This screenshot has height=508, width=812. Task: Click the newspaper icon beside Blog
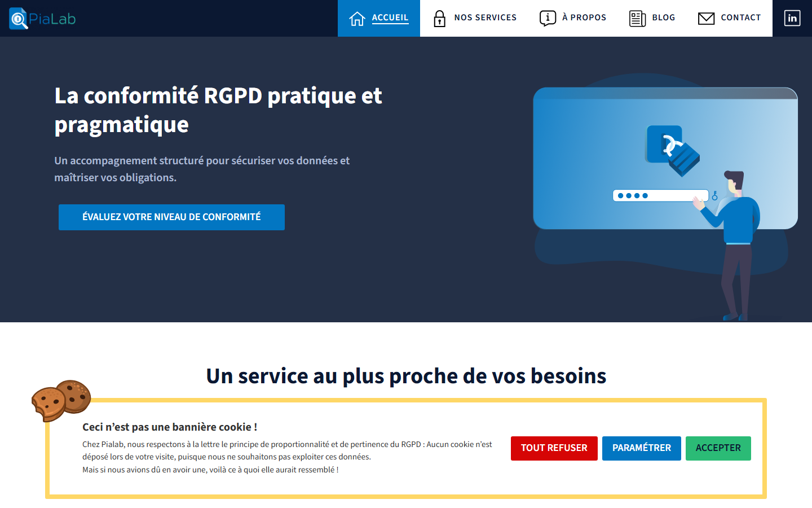[x=637, y=19]
